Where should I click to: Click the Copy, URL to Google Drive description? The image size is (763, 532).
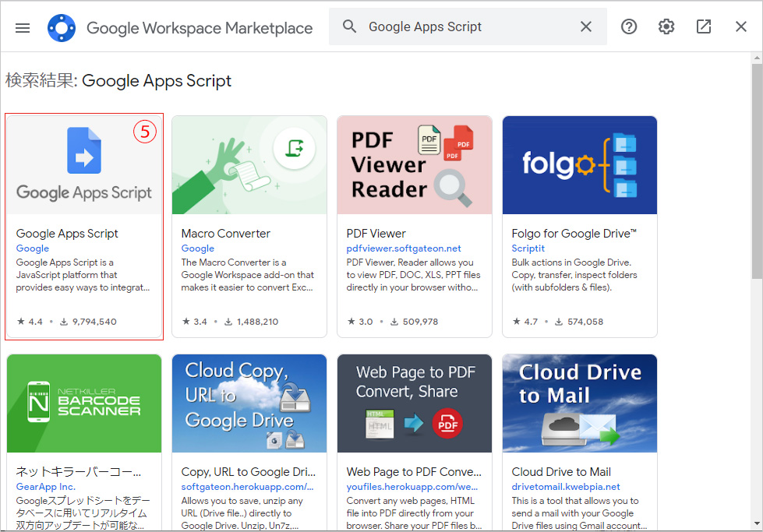point(240,513)
